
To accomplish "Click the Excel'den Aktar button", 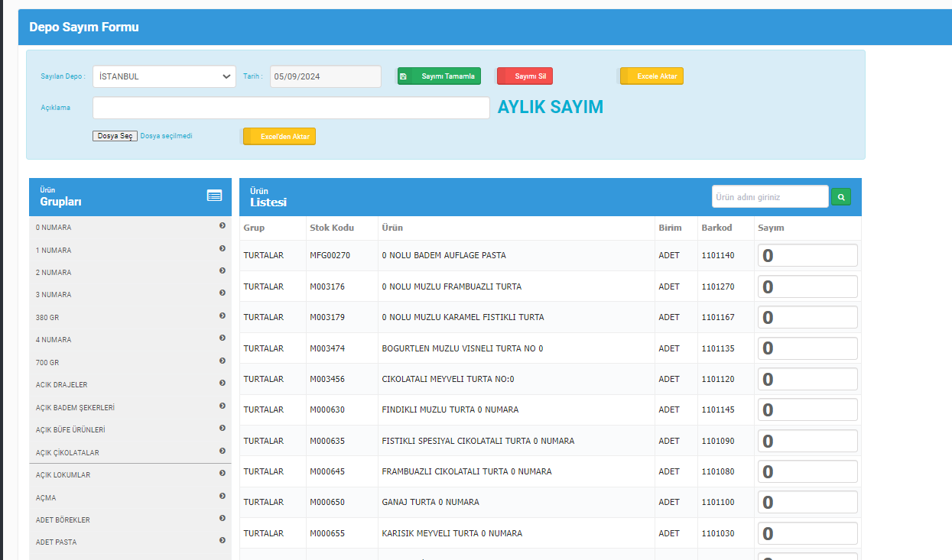I will click(279, 136).
